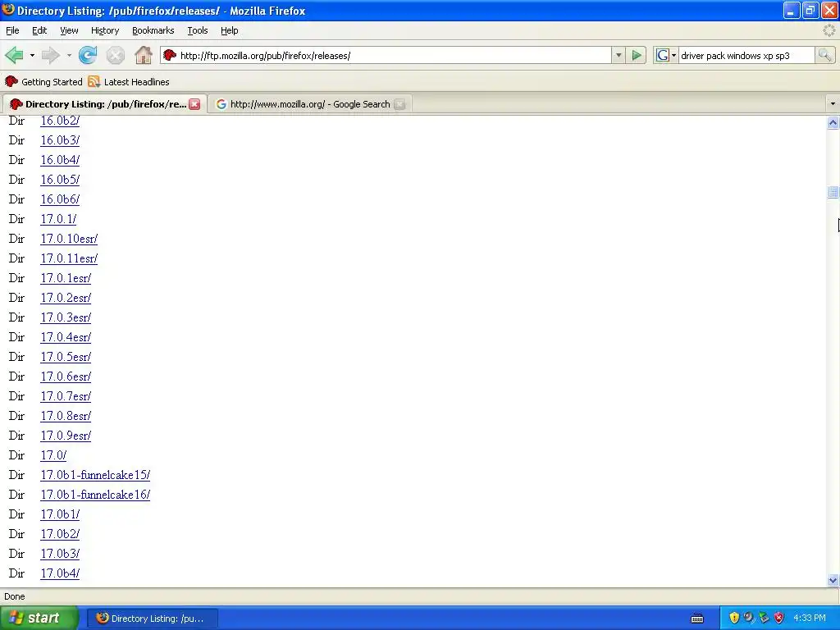Open the Back history dropdown arrow
This screenshot has width=840, height=630.
[32, 55]
